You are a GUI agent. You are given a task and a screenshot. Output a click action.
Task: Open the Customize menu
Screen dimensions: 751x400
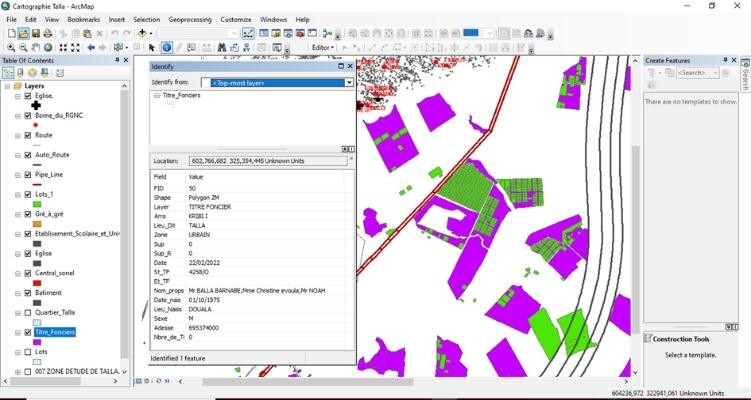[236, 20]
